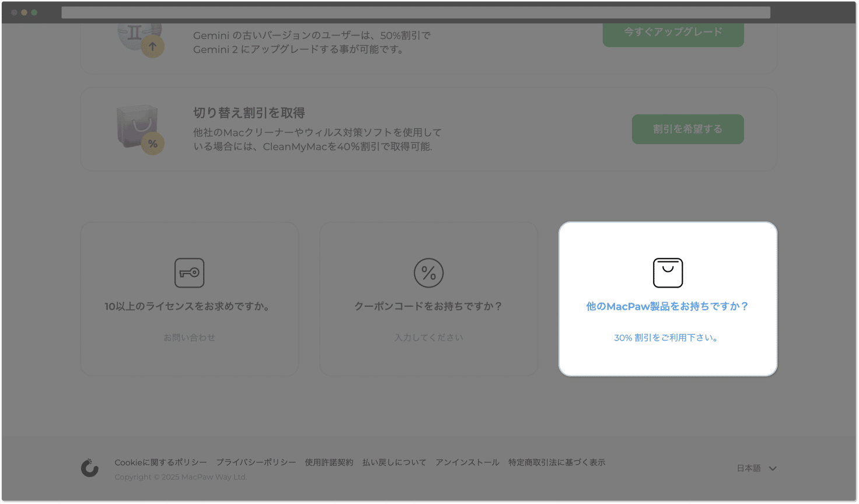Screen dimensions: 859x504
Task: Open 払い戻しについて footer link
Action: [x=394, y=463]
